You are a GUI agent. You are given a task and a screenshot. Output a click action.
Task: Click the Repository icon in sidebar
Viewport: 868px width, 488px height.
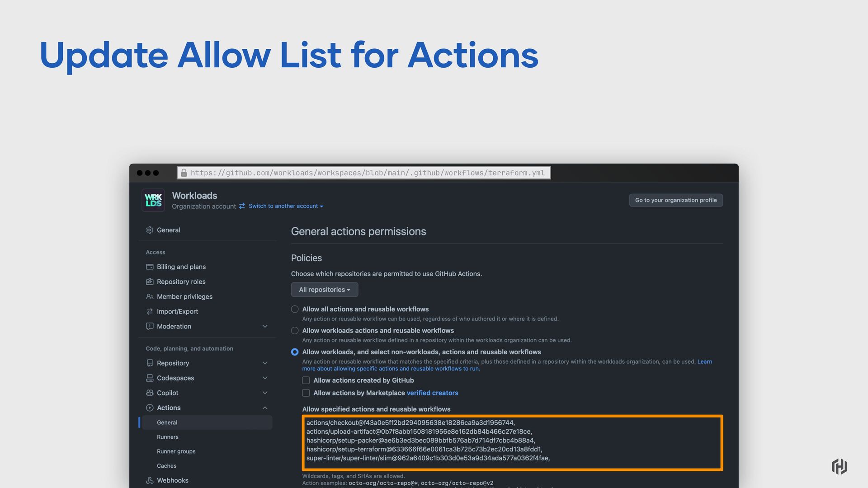(150, 363)
